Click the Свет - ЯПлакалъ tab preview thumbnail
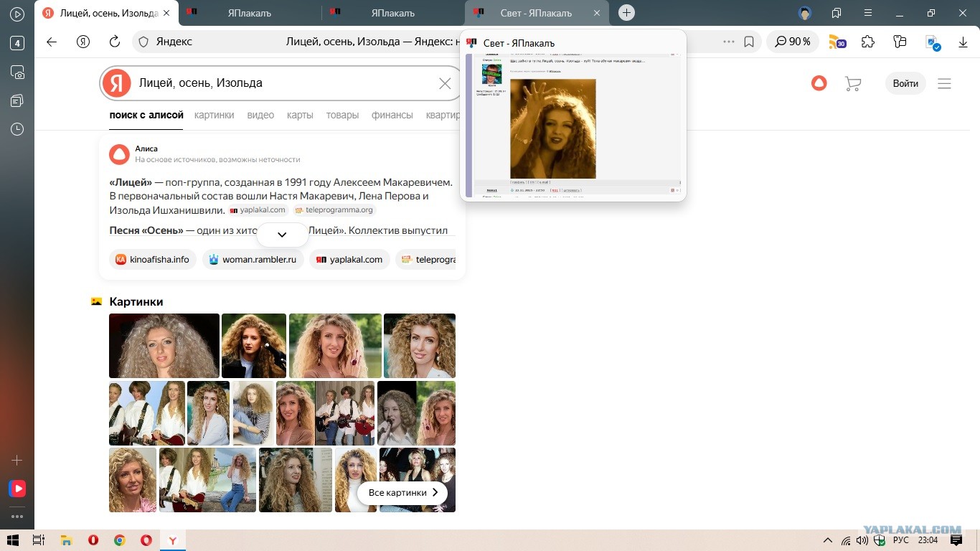 coord(573,124)
